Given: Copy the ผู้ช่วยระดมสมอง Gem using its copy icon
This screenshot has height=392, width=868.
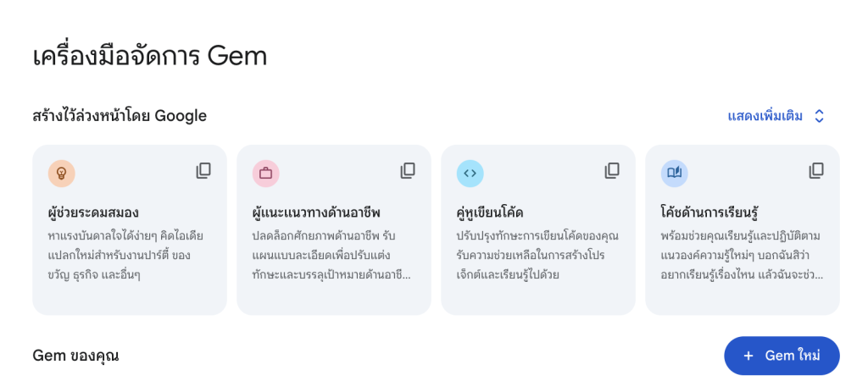Looking at the screenshot, I should 203,171.
